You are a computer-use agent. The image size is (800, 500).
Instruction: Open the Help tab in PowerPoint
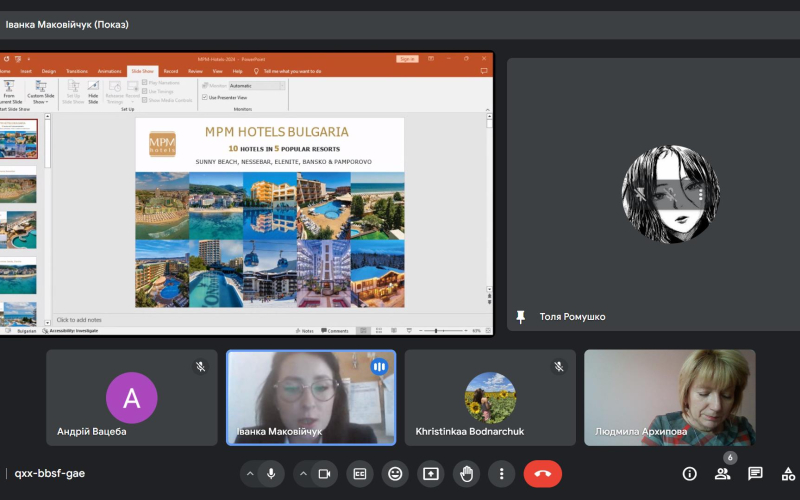[x=237, y=71]
